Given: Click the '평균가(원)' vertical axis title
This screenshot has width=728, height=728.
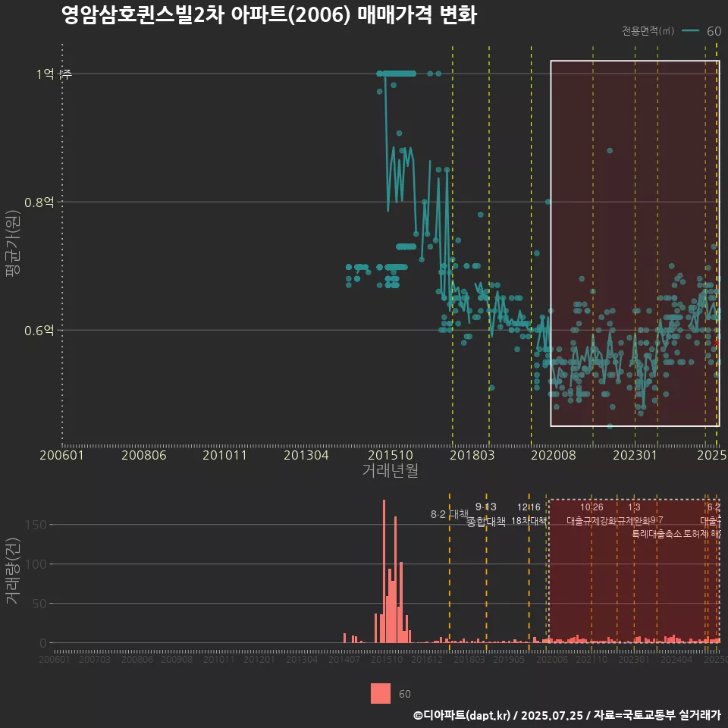Looking at the screenshot, I should tap(13, 243).
